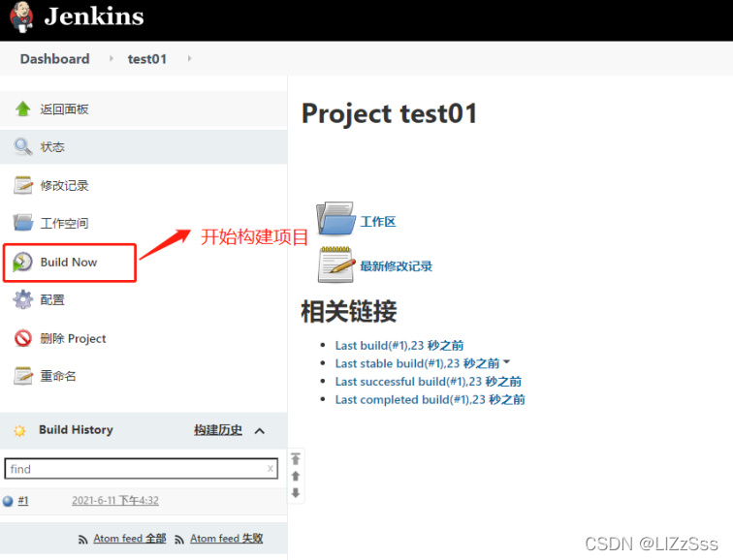Click the large 工作区 folder icon
The height and width of the screenshot is (560, 733).
point(335,218)
